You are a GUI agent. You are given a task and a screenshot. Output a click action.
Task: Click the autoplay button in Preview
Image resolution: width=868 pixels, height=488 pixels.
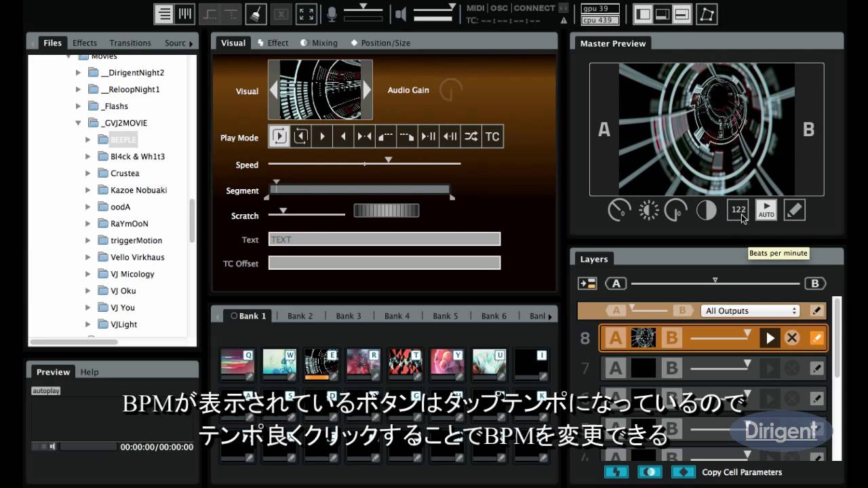[x=45, y=391]
